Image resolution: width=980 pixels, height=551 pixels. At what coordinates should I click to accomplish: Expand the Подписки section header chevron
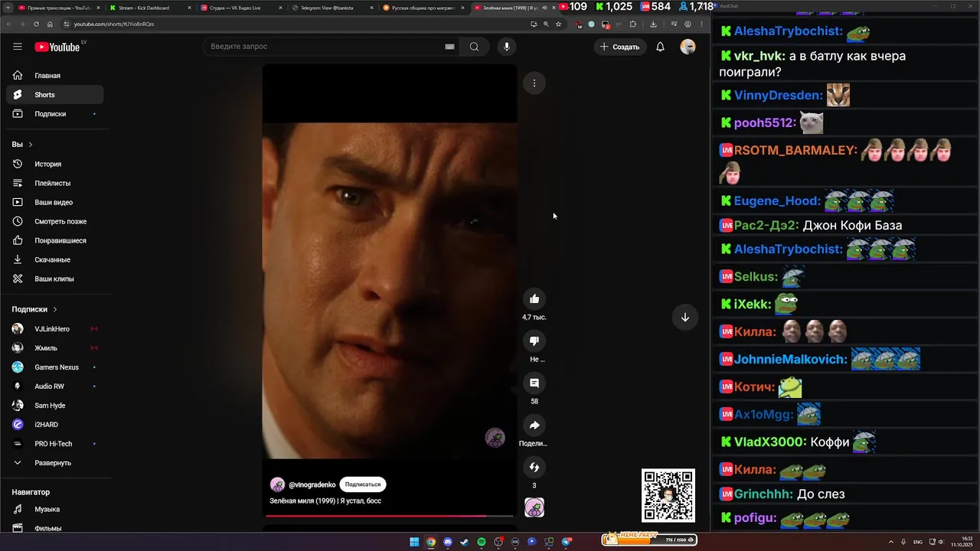[55, 309]
